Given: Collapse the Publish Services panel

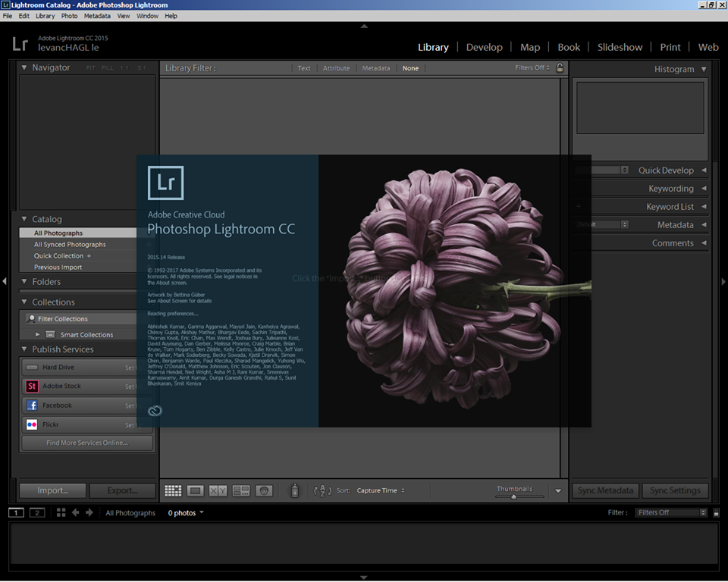Looking at the screenshot, I should pos(24,349).
